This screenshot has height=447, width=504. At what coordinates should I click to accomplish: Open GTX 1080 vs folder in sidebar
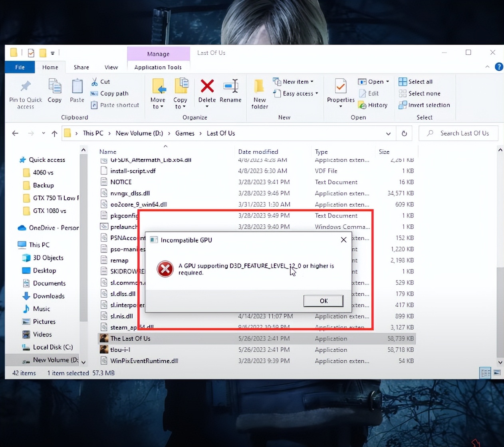pyautogui.click(x=45, y=211)
